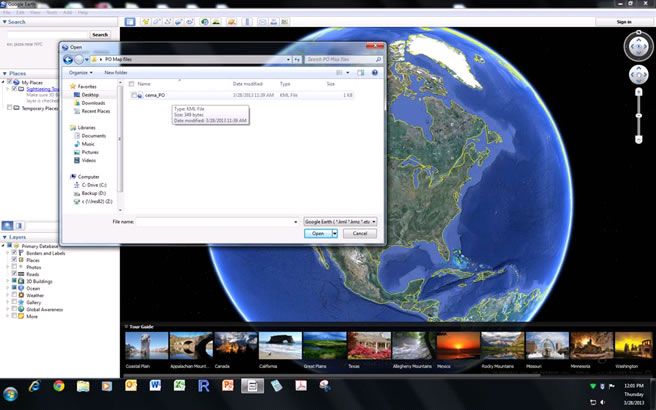Screen dimensions: 656x410
Task: Enable the Gallery layer checkbox
Action: 14,302
